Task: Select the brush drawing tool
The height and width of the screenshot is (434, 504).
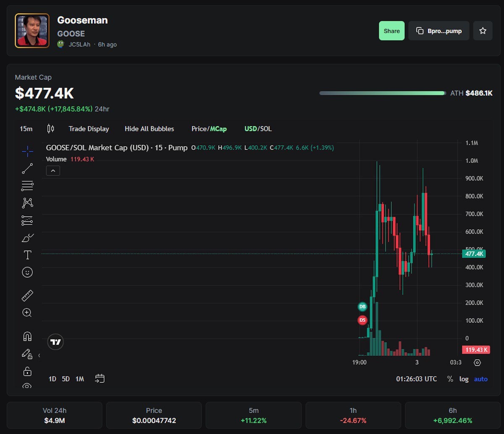Action: coord(27,238)
